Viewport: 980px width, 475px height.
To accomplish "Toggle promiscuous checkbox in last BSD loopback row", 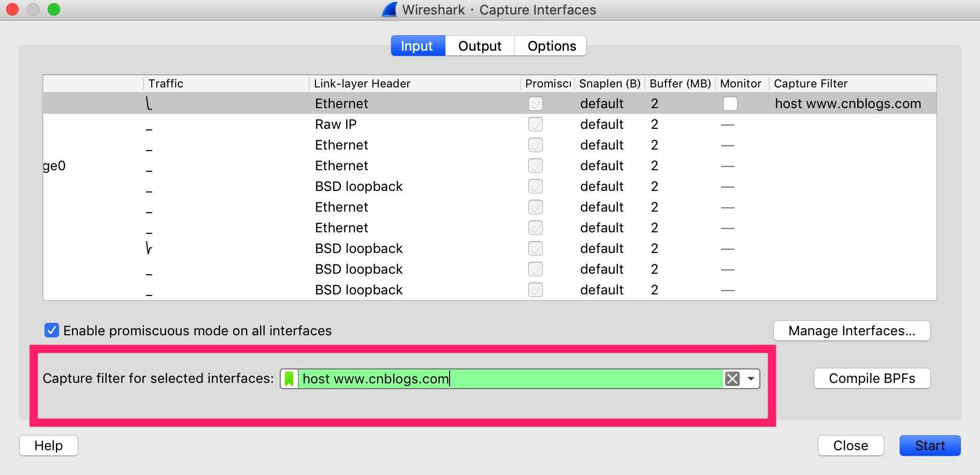I will click(536, 290).
